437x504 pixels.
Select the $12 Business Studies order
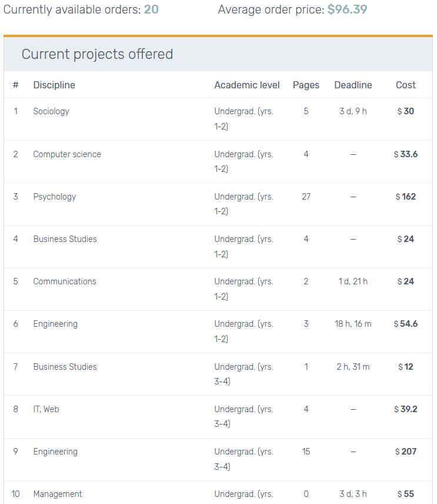pos(406,367)
